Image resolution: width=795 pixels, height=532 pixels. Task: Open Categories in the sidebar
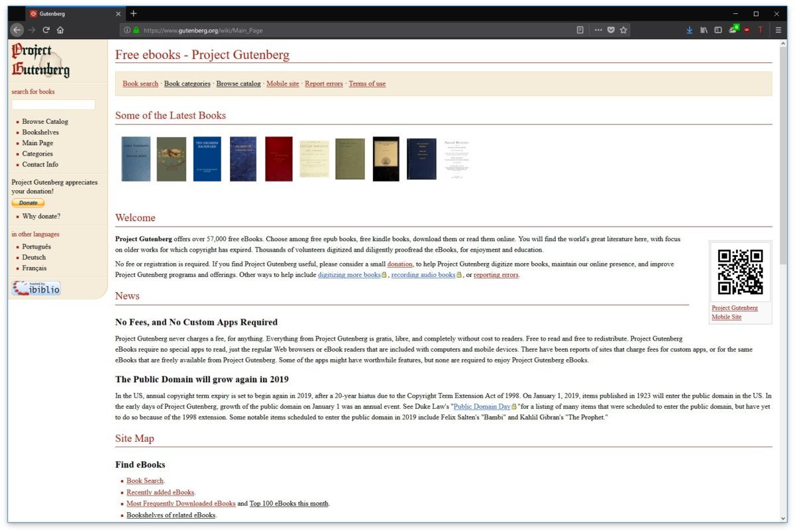coord(37,154)
